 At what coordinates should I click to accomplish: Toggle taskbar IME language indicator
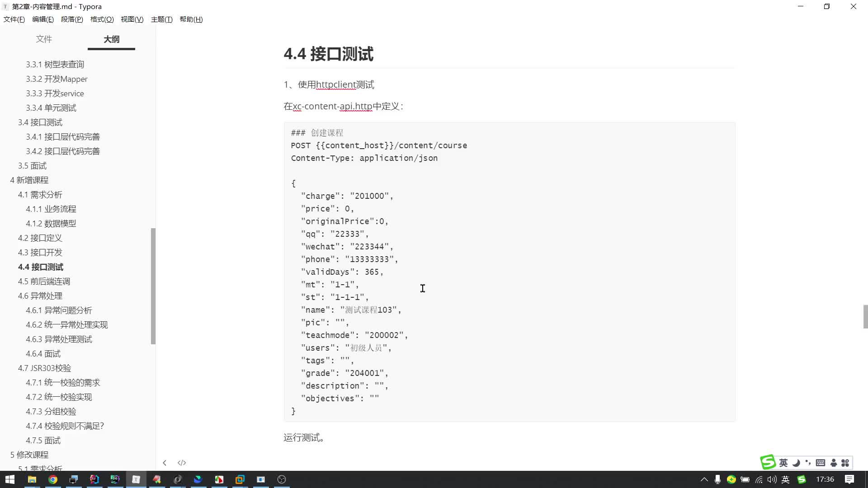pos(786,479)
